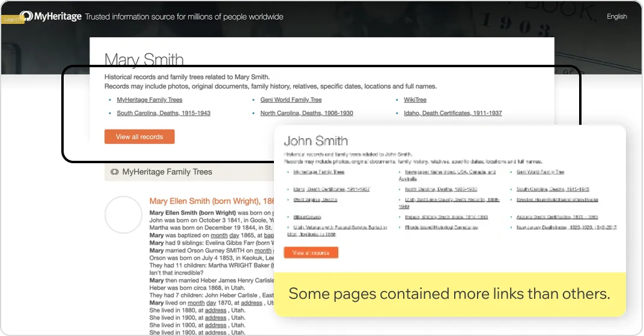Open the WikiTree link
The height and width of the screenshot is (336, 644).
coord(415,100)
